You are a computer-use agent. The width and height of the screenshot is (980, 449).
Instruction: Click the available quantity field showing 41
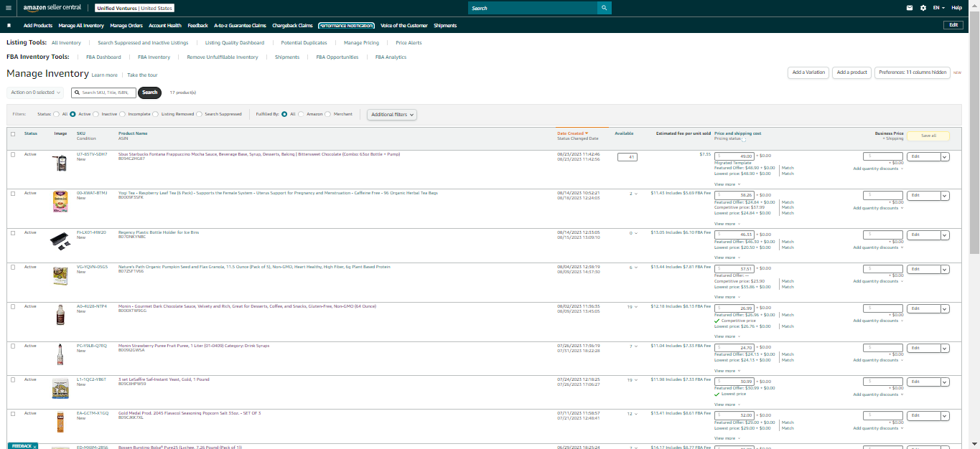tap(627, 156)
